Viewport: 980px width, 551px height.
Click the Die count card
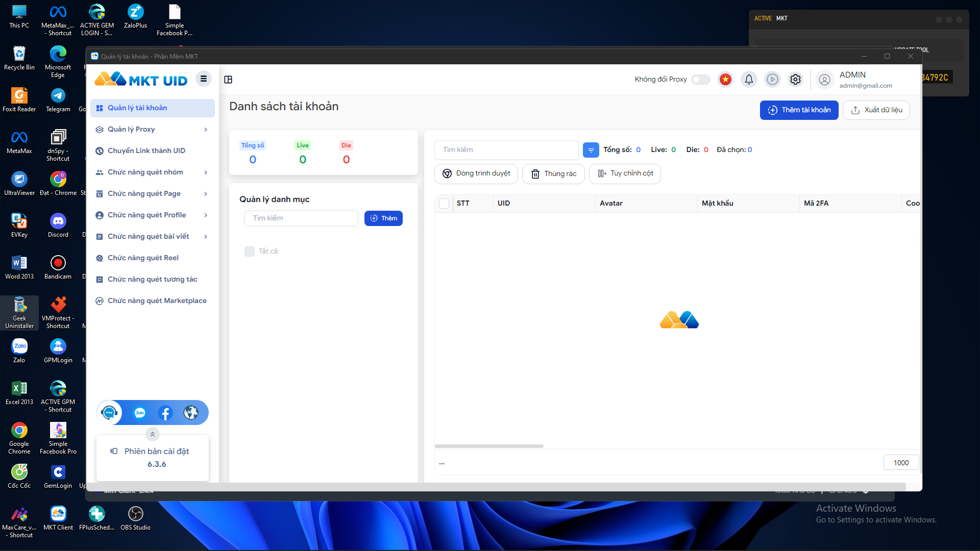tap(346, 153)
